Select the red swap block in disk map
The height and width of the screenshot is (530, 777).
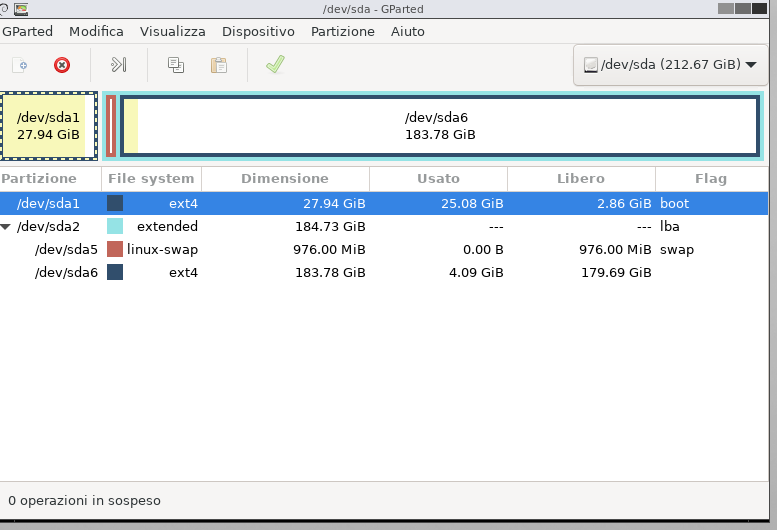[111, 126]
